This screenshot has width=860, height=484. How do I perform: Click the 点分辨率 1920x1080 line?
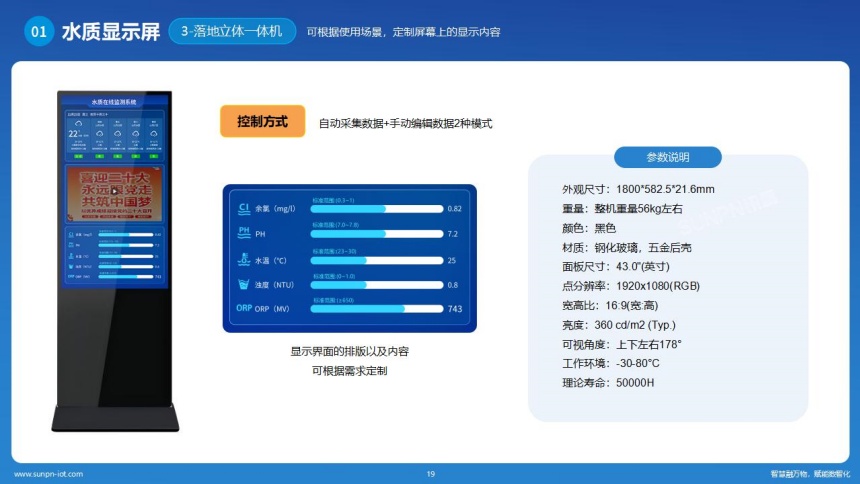631,286
